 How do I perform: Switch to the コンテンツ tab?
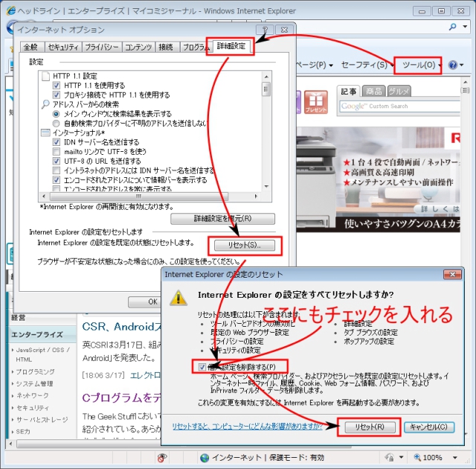pos(138,47)
